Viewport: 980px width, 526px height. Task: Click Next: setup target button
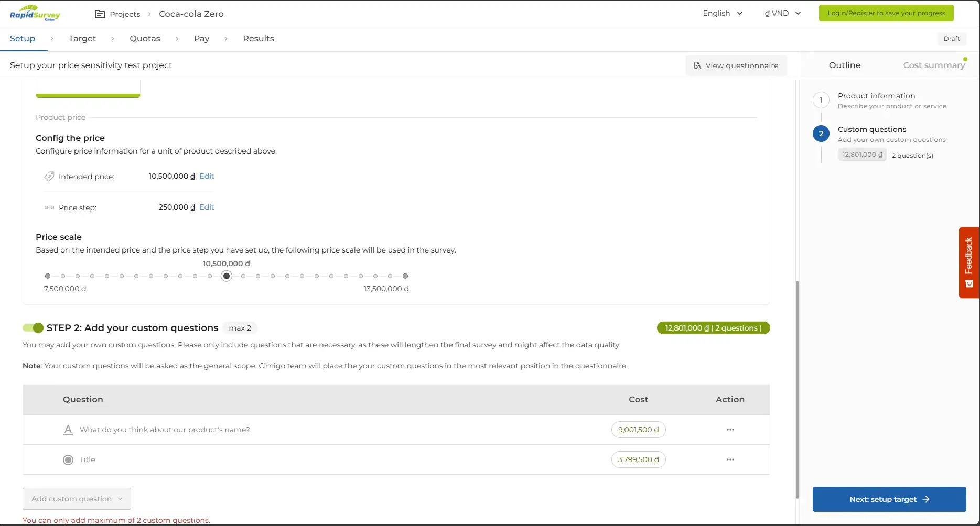889,499
